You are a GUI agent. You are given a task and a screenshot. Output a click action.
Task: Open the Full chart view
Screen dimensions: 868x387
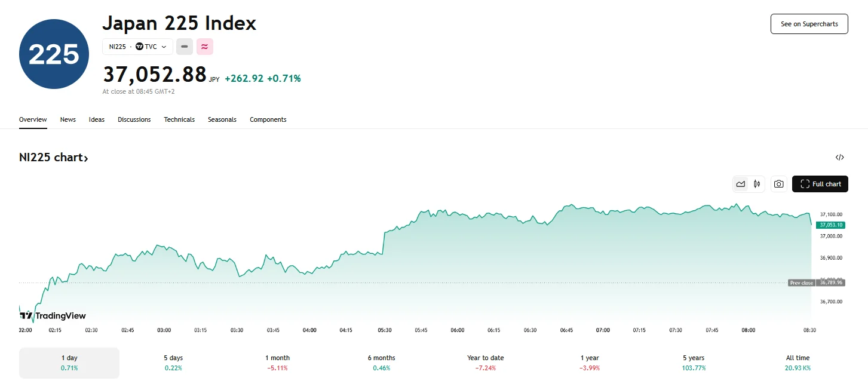coord(820,184)
